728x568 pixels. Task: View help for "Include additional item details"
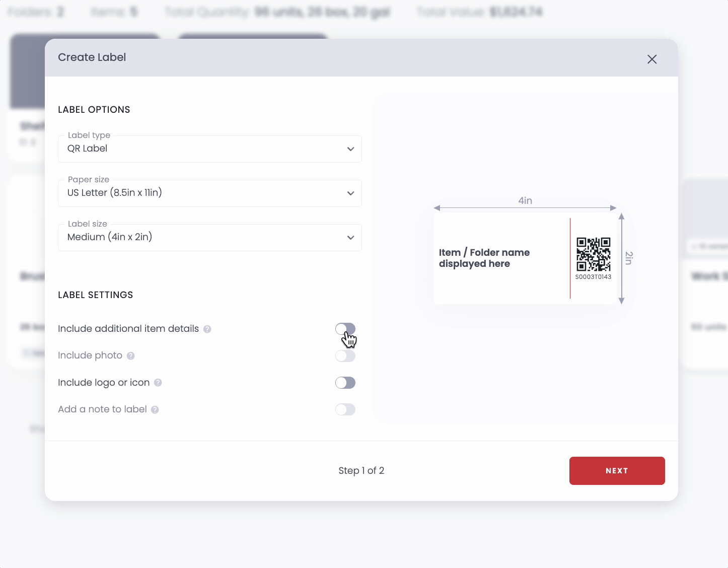click(x=207, y=329)
